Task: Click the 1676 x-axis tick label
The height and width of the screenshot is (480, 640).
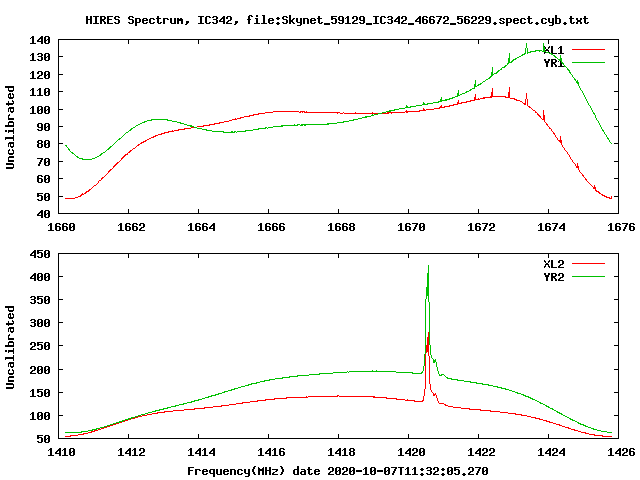Action: point(621,227)
